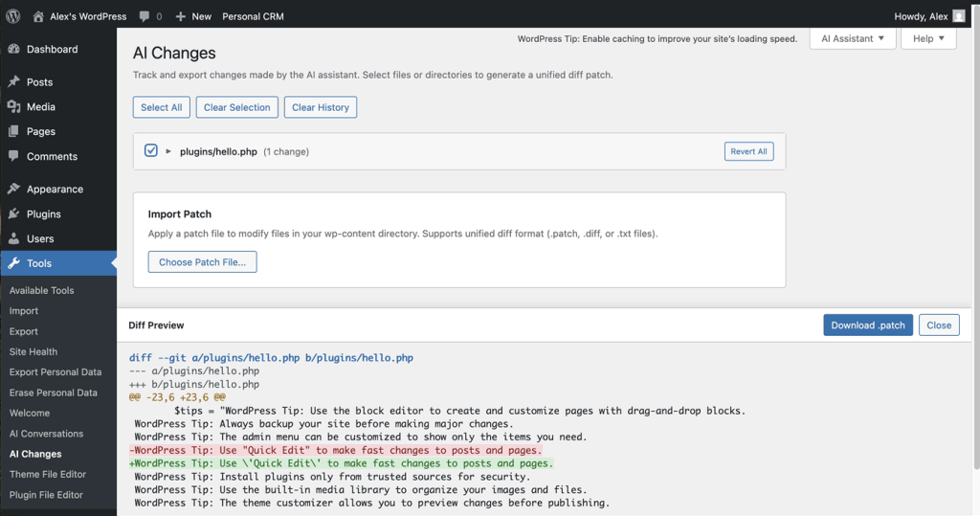The width and height of the screenshot is (980, 516).
Task: Click the user avatar beside Howdy, Alex
Action: pos(958,16)
